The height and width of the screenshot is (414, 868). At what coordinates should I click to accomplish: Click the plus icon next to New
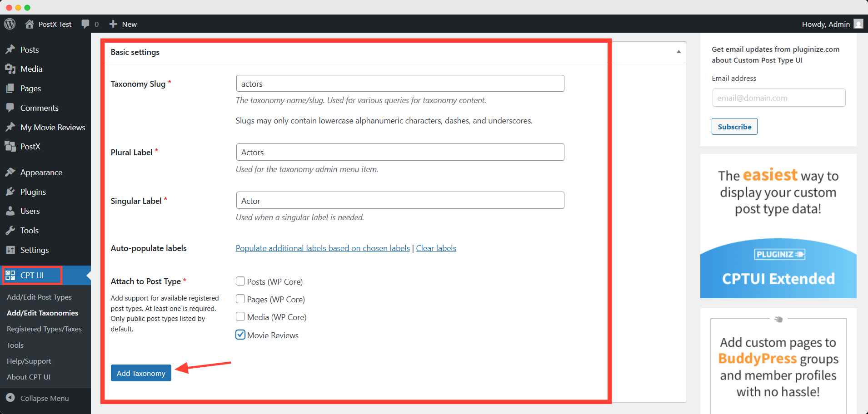point(113,24)
